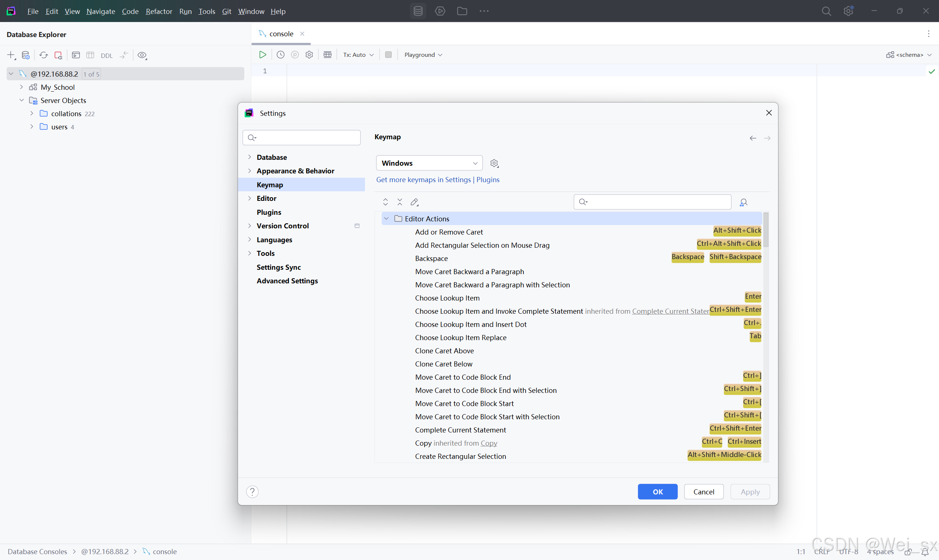
Task: Click Expand All icon in keymap toolbar
Action: click(x=385, y=202)
